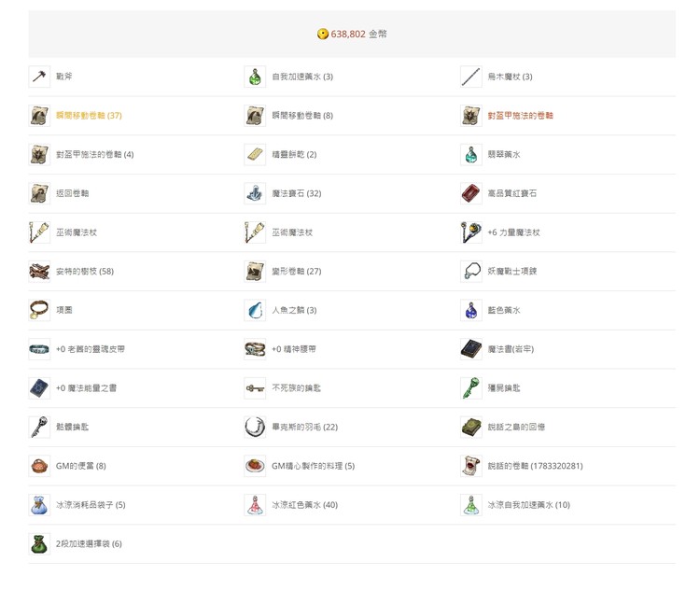Click the green 自我加速藥水 (3) potion icon

(255, 77)
